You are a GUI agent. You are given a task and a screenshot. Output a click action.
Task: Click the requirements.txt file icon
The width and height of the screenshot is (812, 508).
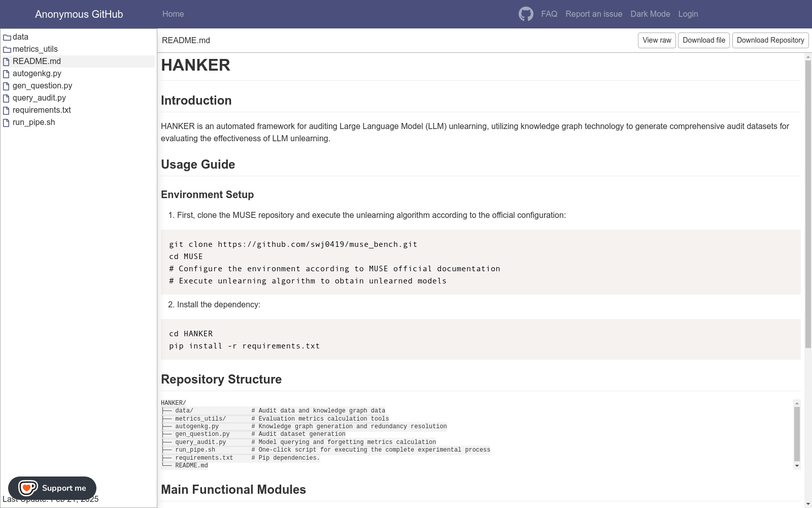click(7, 110)
